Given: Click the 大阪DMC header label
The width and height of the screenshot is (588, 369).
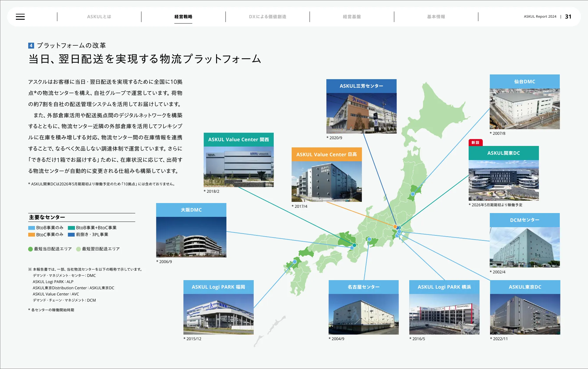Looking at the screenshot, I should 191,210.
